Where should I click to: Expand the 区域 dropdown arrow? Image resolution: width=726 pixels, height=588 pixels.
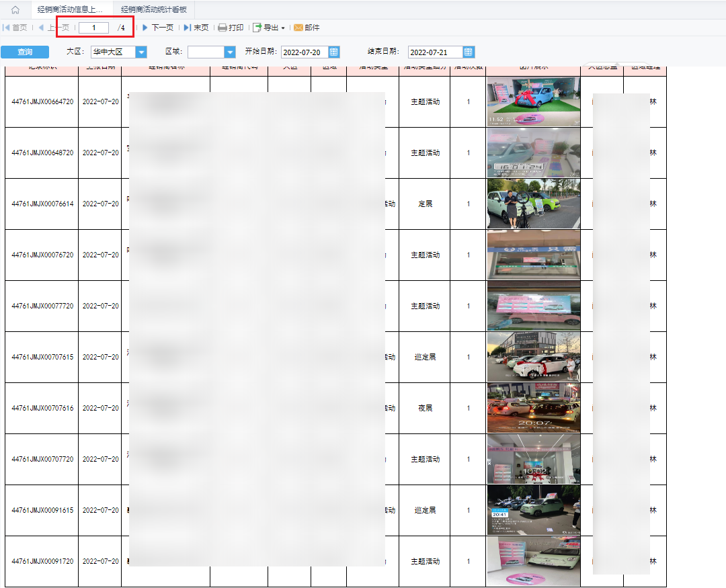[230, 52]
